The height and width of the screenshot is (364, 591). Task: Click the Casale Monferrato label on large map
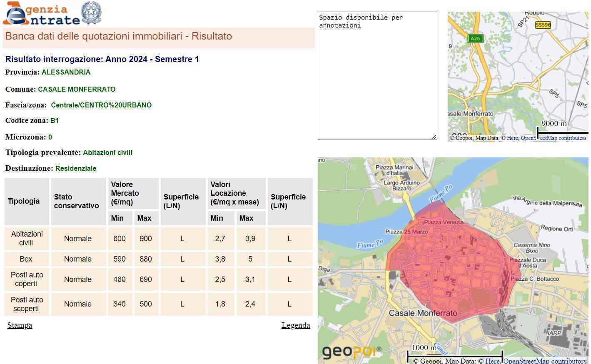click(423, 313)
